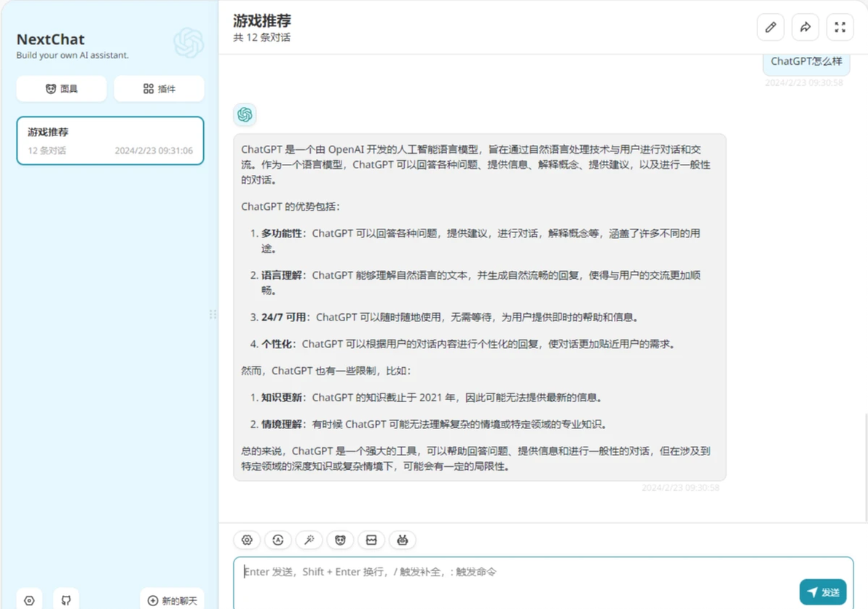Click the timestamp under the assistant reply
This screenshot has height=609, width=868.
pos(680,488)
